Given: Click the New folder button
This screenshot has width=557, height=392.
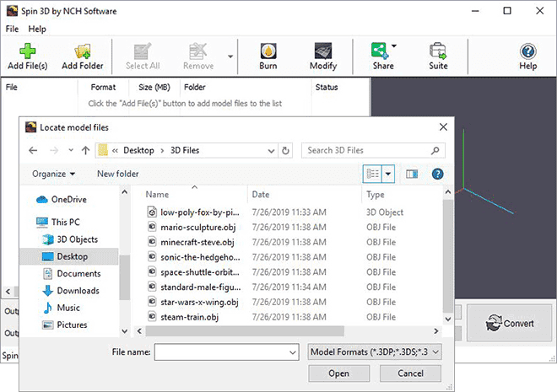Looking at the screenshot, I should (x=118, y=174).
